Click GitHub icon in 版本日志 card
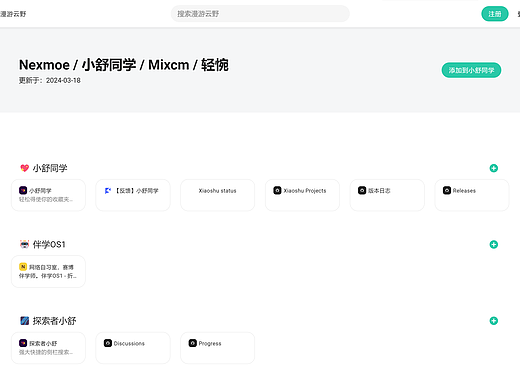The image size is (520, 390). click(362, 190)
